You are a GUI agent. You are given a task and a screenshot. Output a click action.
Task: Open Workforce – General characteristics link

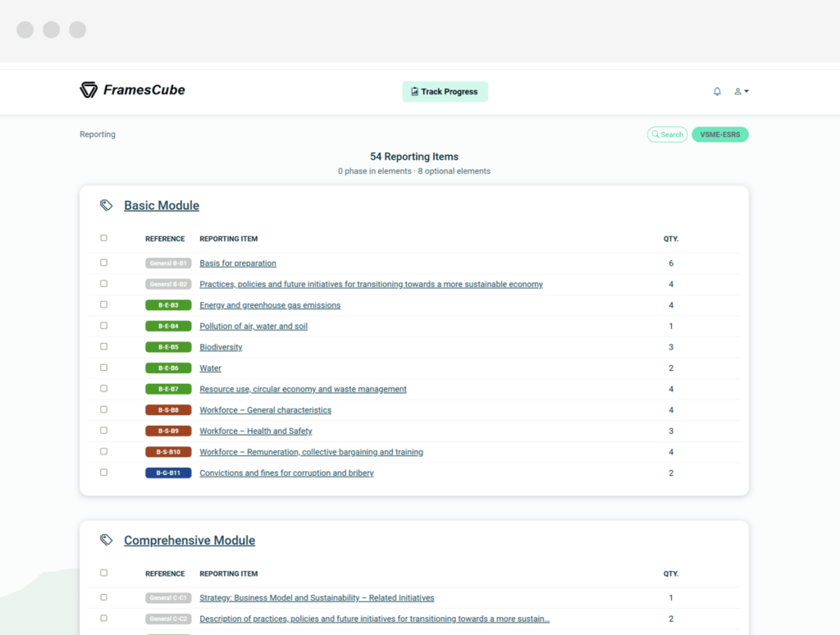point(266,410)
